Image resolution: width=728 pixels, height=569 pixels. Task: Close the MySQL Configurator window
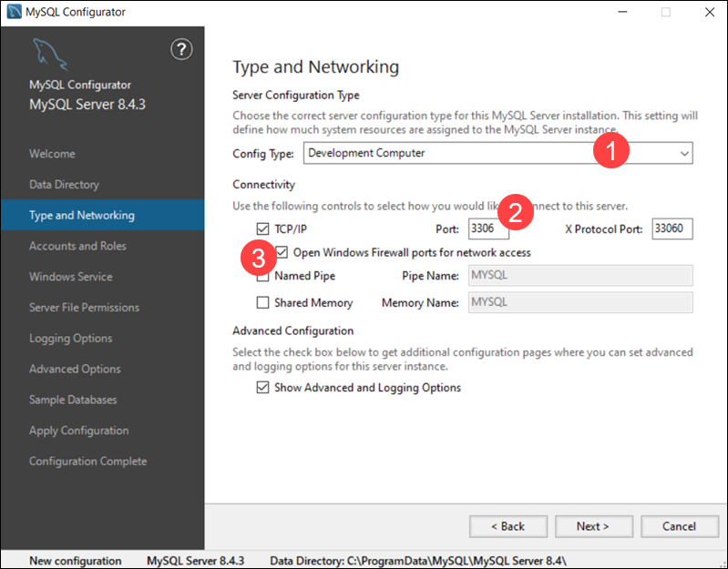[709, 13]
